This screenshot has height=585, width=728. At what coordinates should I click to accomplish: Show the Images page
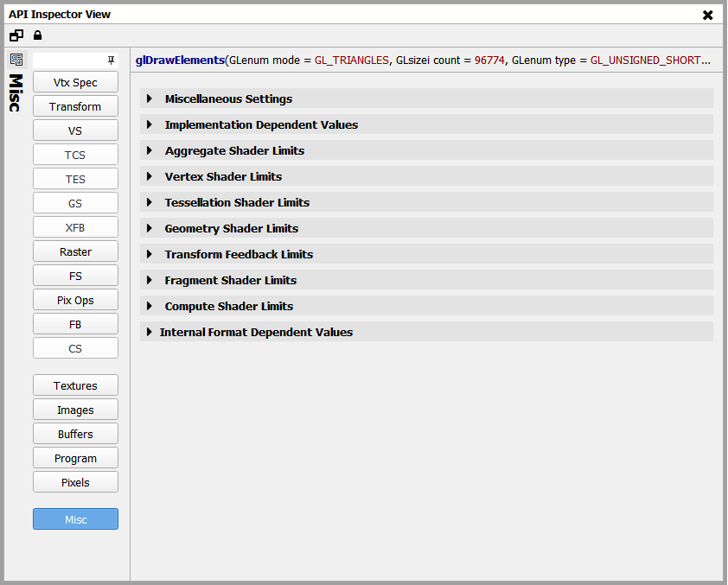click(x=75, y=410)
